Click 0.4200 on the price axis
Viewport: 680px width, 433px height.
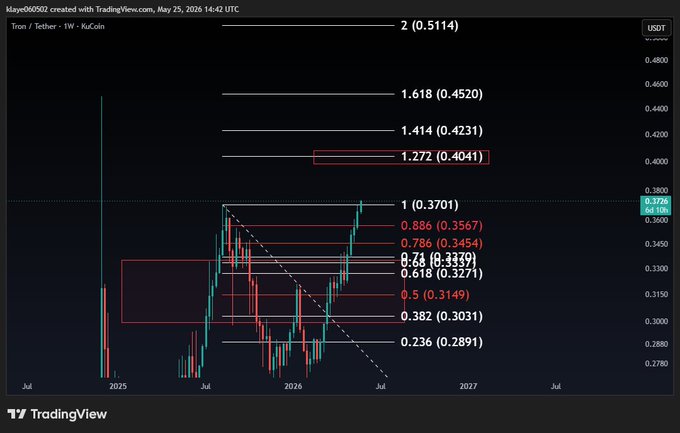656,134
